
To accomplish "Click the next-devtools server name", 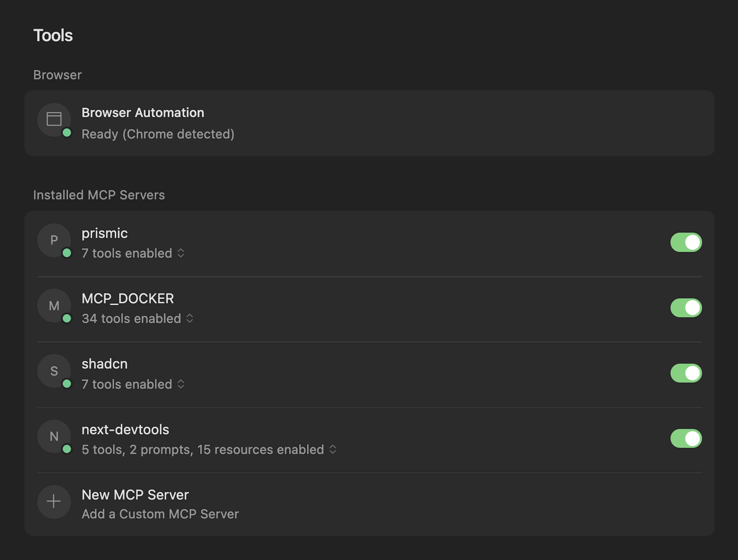I will (125, 430).
